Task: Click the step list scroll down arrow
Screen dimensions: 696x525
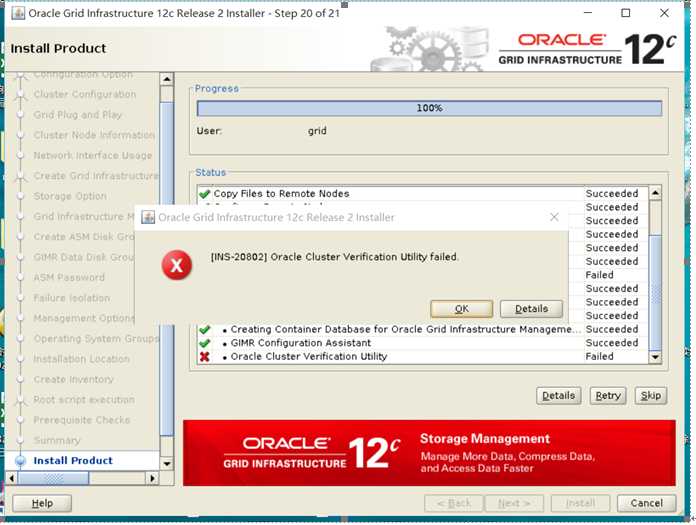Action: click(166, 464)
